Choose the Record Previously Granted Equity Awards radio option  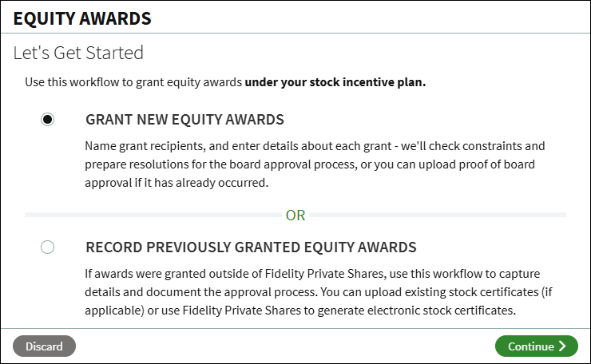click(x=47, y=247)
